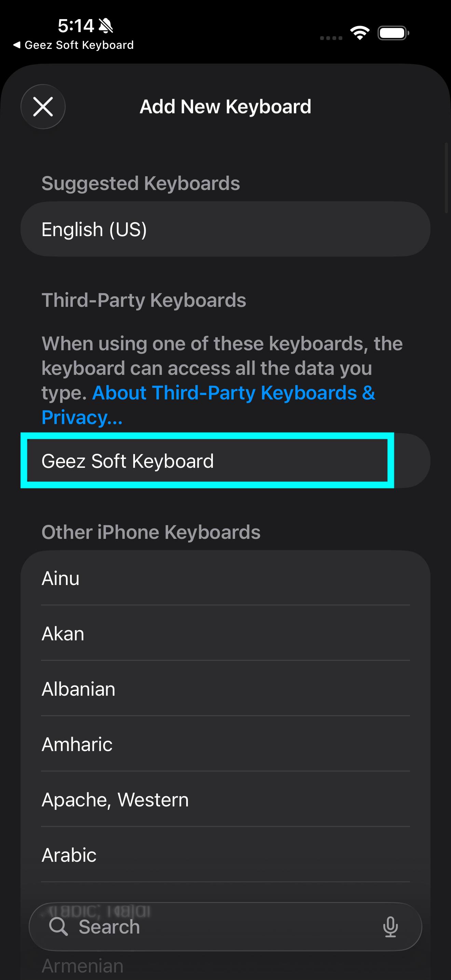
Task: Close the Add New Keyboard sheet
Action: pos(43,107)
